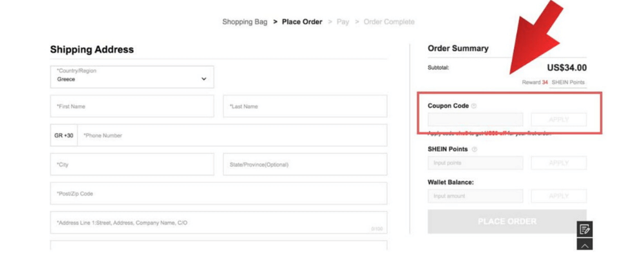Click the back-to-top arrow icon
The image size is (644, 258).
585,246
